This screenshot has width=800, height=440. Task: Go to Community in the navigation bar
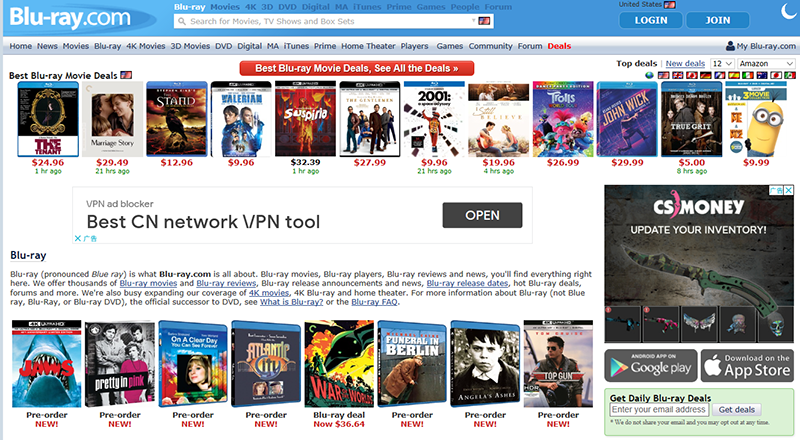[x=490, y=46]
